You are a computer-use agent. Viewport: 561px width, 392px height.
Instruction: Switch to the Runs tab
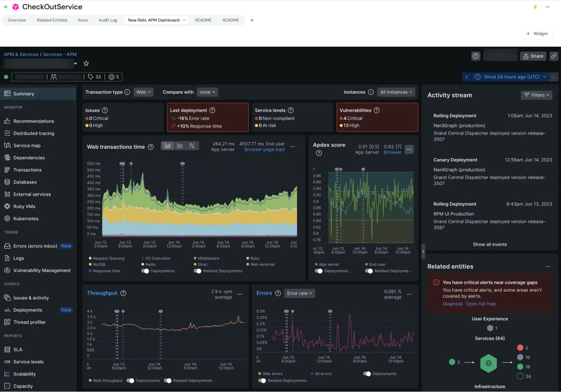coord(83,20)
